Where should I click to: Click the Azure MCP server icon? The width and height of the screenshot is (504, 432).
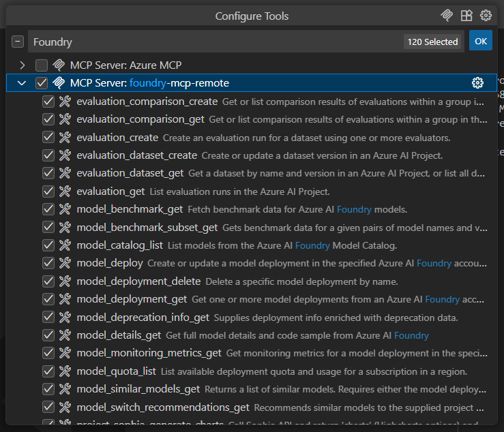pyautogui.click(x=59, y=65)
